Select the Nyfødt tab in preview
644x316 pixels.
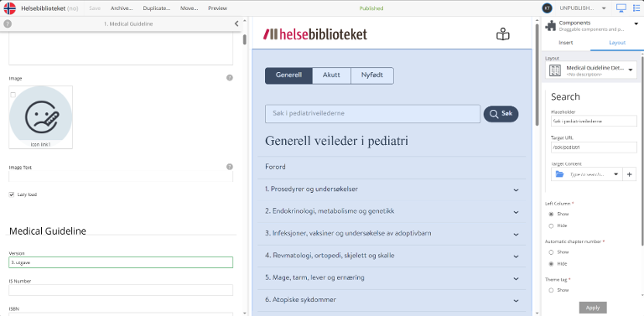point(372,75)
